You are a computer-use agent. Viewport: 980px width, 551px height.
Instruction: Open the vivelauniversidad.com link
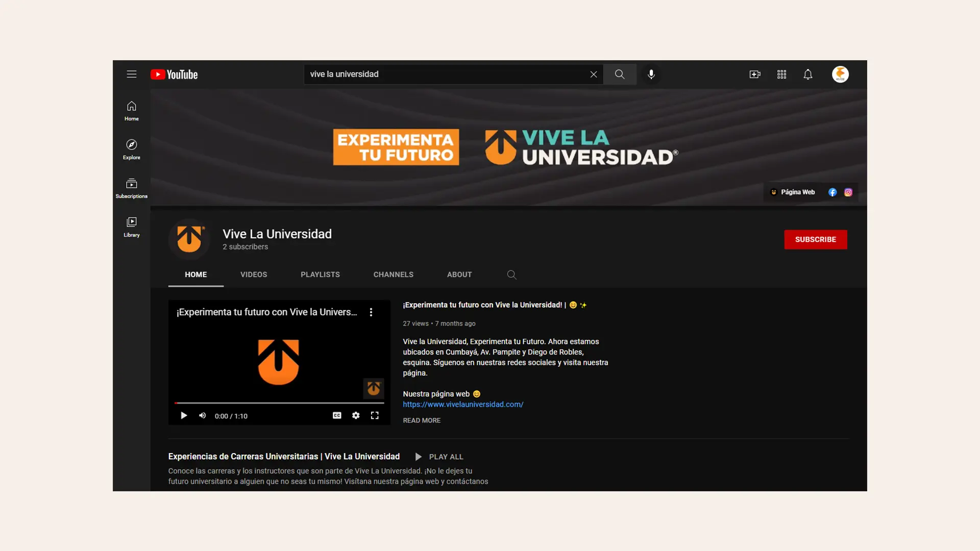tap(463, 405)
